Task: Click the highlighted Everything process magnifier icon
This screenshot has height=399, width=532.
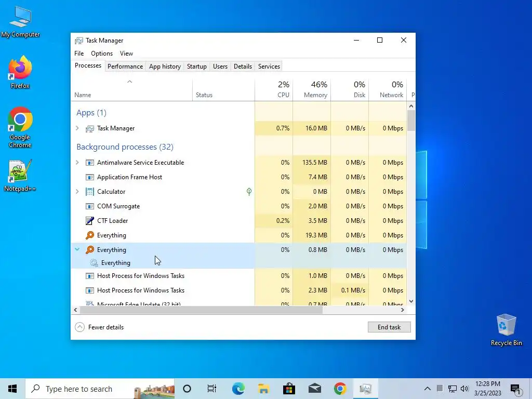Action: pos(89,250)
